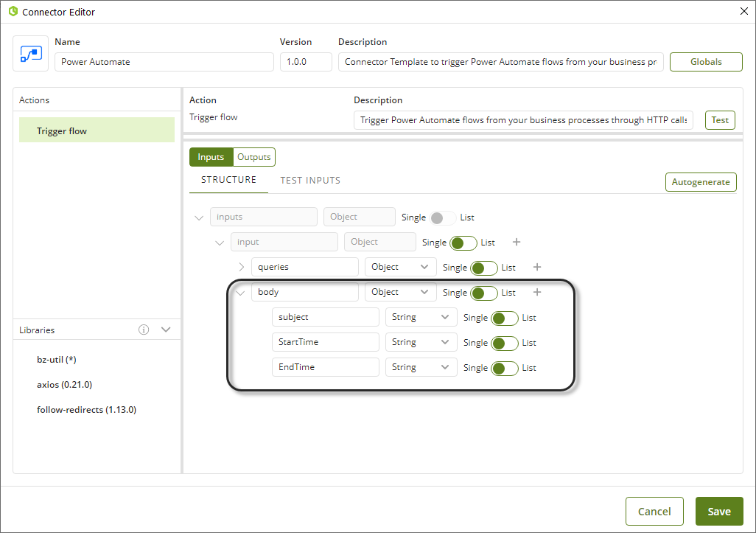Click the Power Automate connector icon
This screenshot has height=533, width=756.
(x=30, y=54)
